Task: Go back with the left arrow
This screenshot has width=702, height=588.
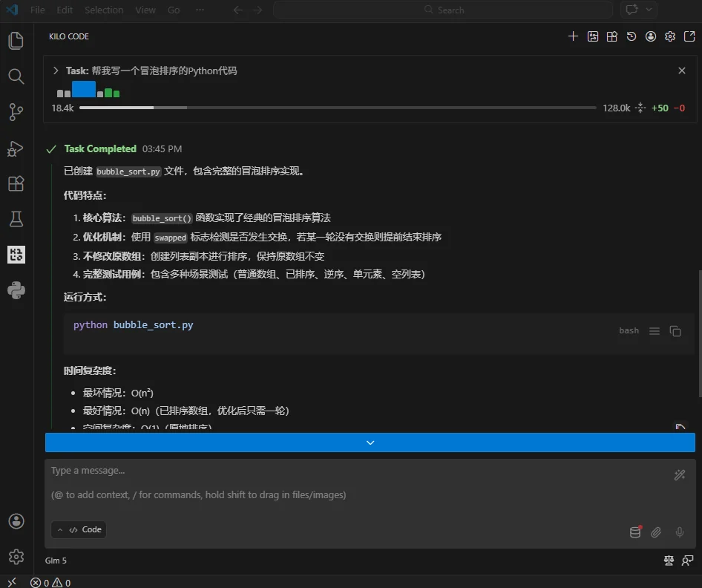Action: click(x=238, y=10)
